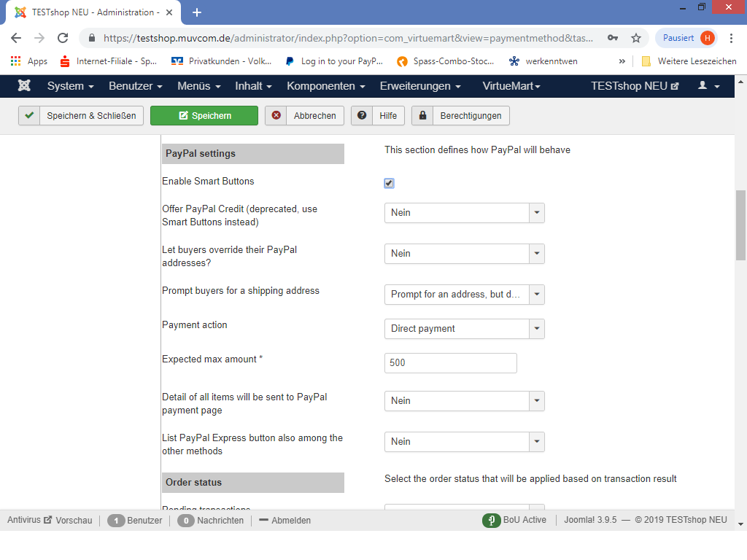
Task: Bookmark page with the star icon
Action: pos(635,38)
